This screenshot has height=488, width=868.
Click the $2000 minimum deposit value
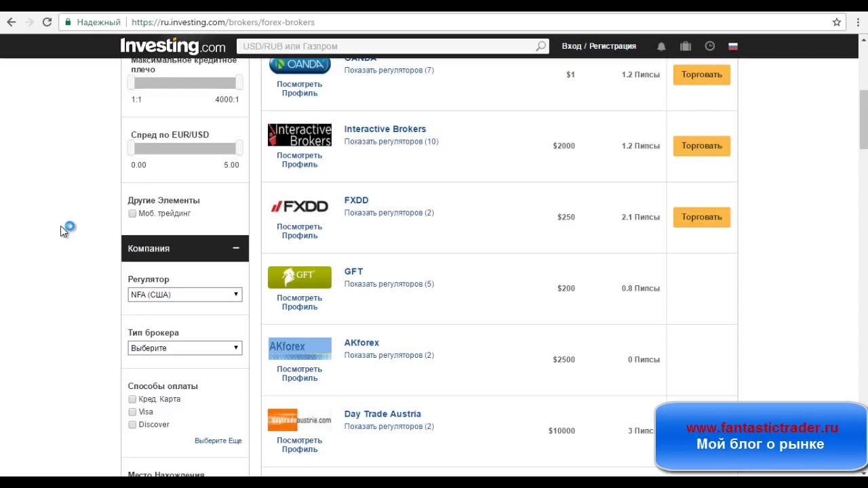[564, 146]
